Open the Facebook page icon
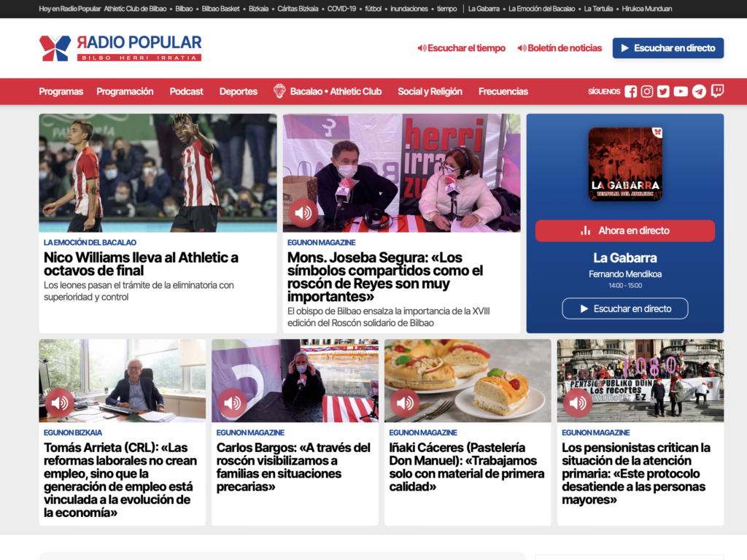 coord(630,92)
